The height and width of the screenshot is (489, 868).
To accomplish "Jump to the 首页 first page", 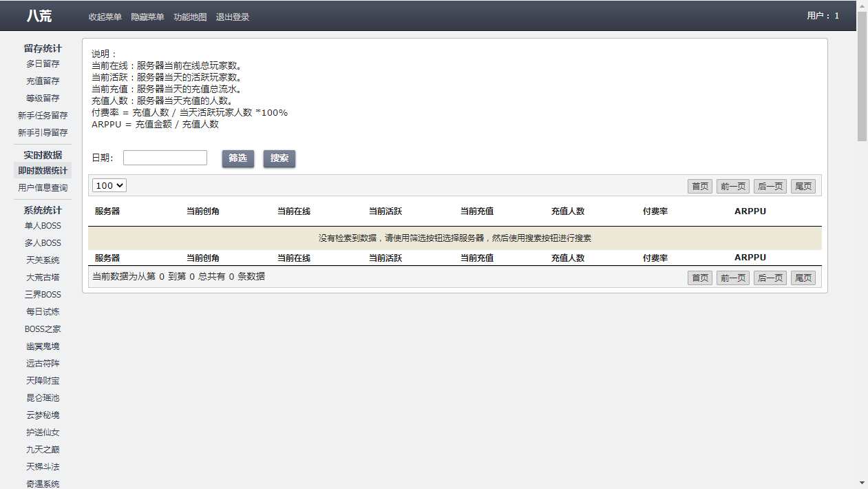I will pos(699,185).
